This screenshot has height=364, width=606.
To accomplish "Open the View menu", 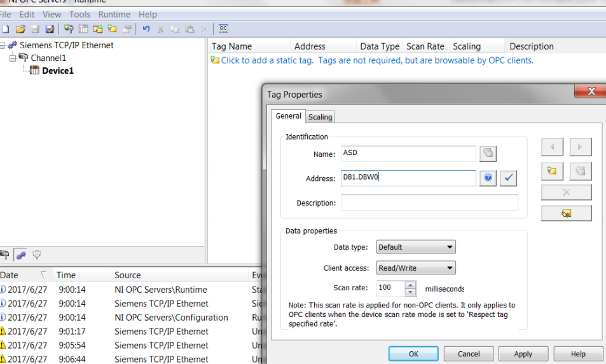I will point(52,15).
